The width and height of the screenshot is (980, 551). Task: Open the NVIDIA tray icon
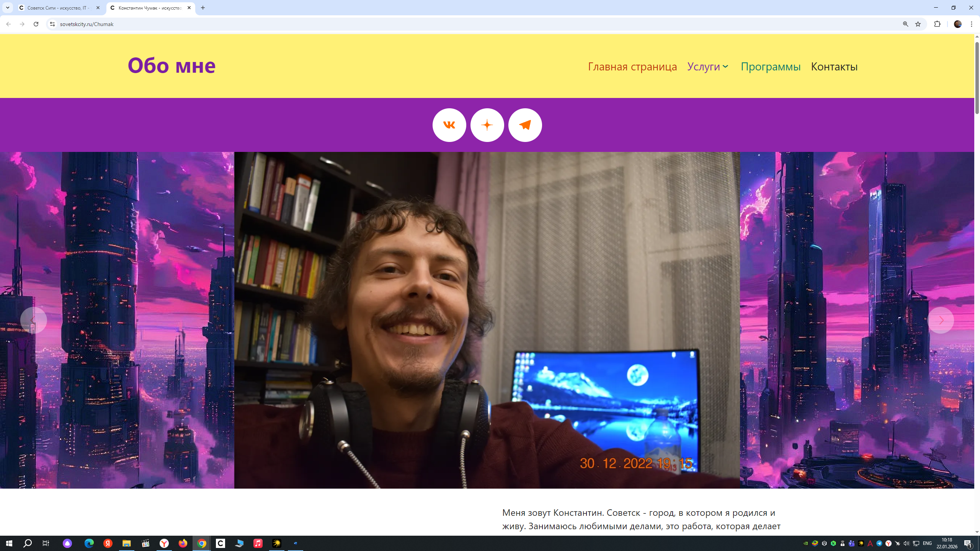(806, 543)
